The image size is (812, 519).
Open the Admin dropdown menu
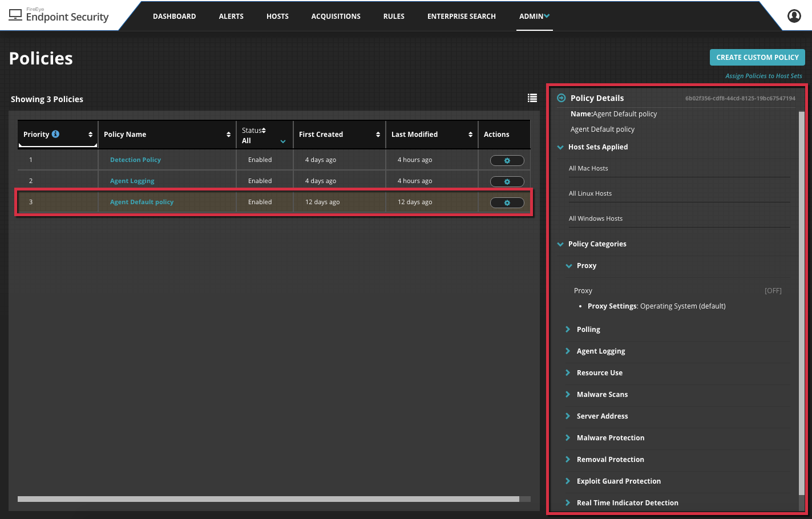534,17
